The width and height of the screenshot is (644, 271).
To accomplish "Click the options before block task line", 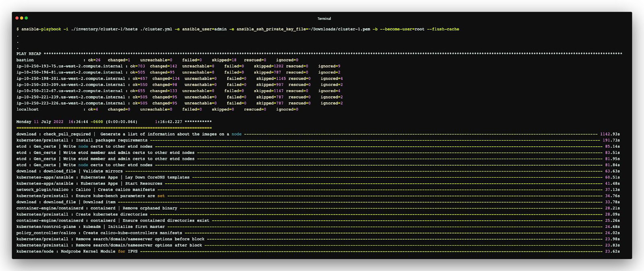I will pos(318,239).
